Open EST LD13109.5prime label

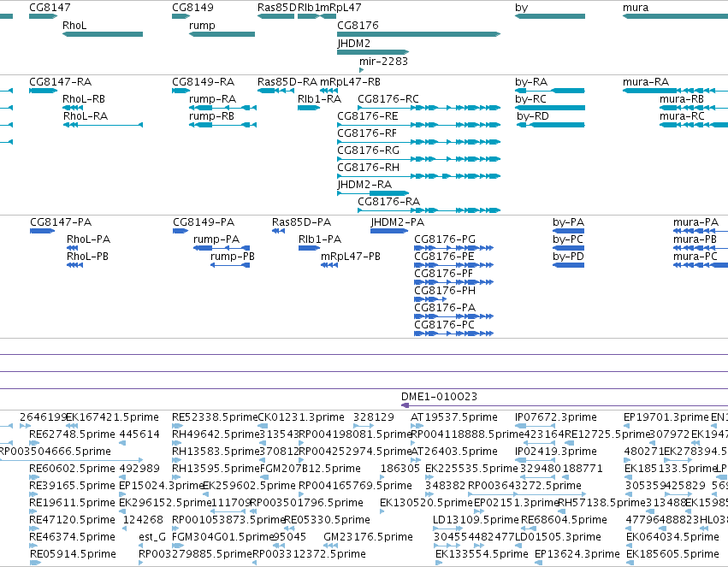pyautogui.click(x=476, y=520)
